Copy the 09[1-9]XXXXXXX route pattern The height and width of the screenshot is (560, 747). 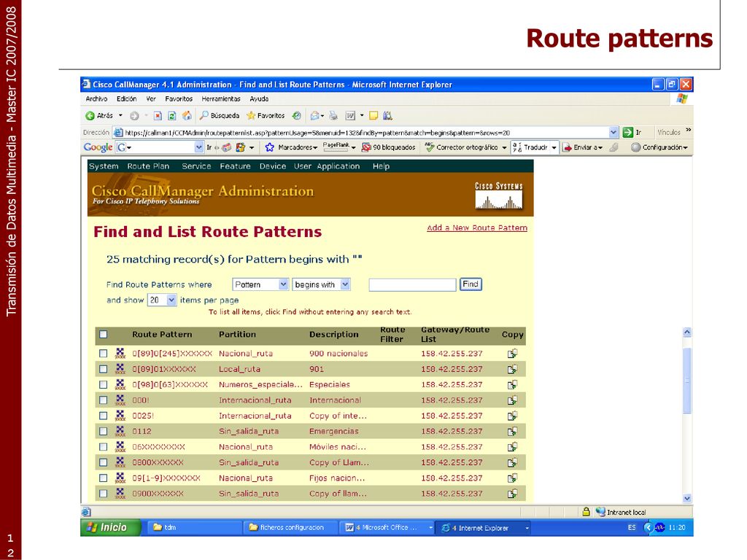513,478
